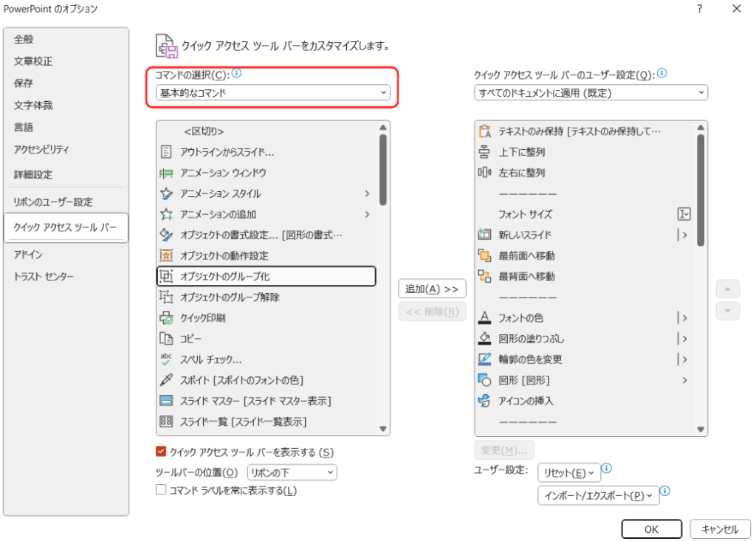Open the リセット dropdown button
Image resolution: width=756 pixels, height=541 pixels.
pyautogui.click(x=569, y=473)
